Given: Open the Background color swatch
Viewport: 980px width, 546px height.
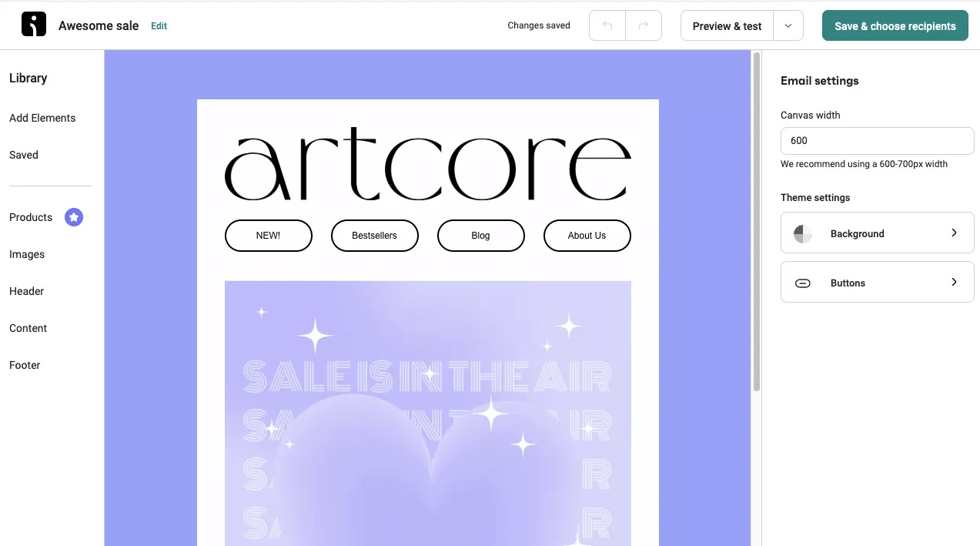Looking at the screenshot, I should 802,233.
